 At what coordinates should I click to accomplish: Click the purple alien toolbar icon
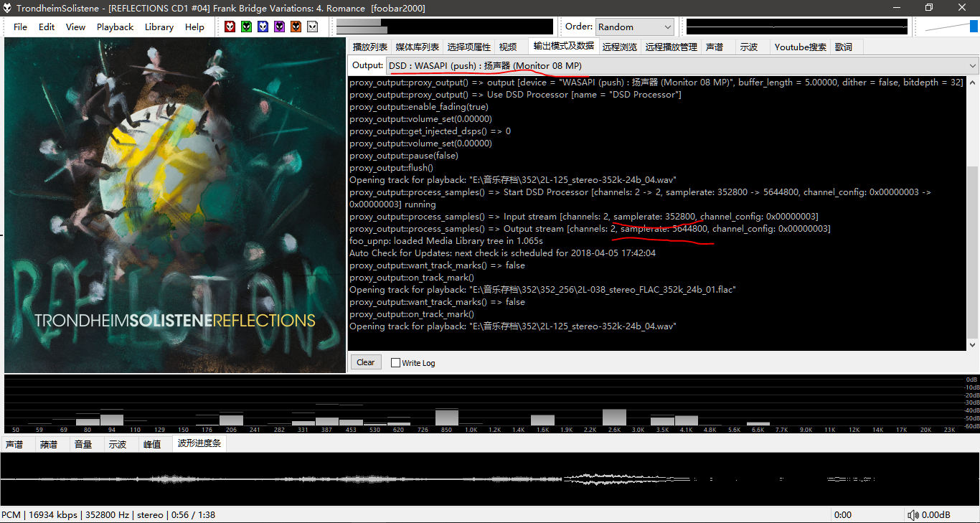pyautogui.click(x=279, y=27)
